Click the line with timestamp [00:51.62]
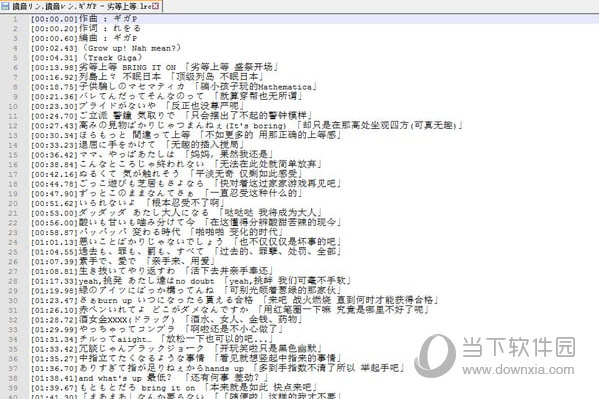 tap(128, 203)
